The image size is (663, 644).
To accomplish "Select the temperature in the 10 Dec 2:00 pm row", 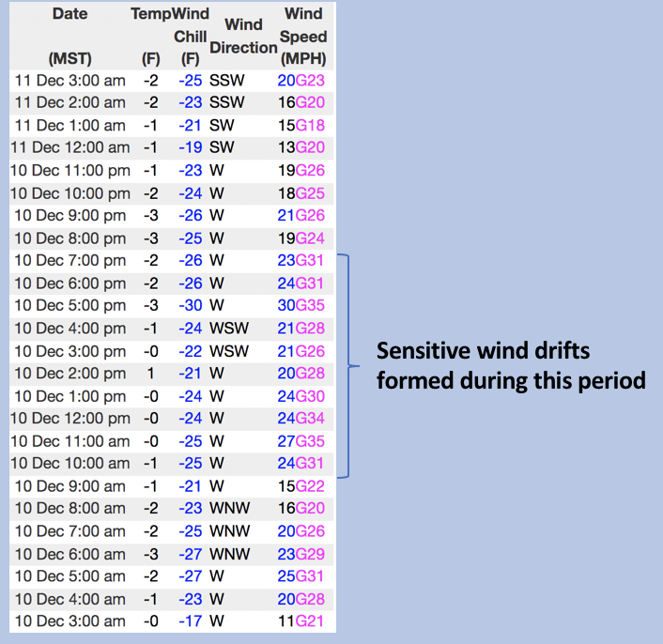I will (150, 373).
